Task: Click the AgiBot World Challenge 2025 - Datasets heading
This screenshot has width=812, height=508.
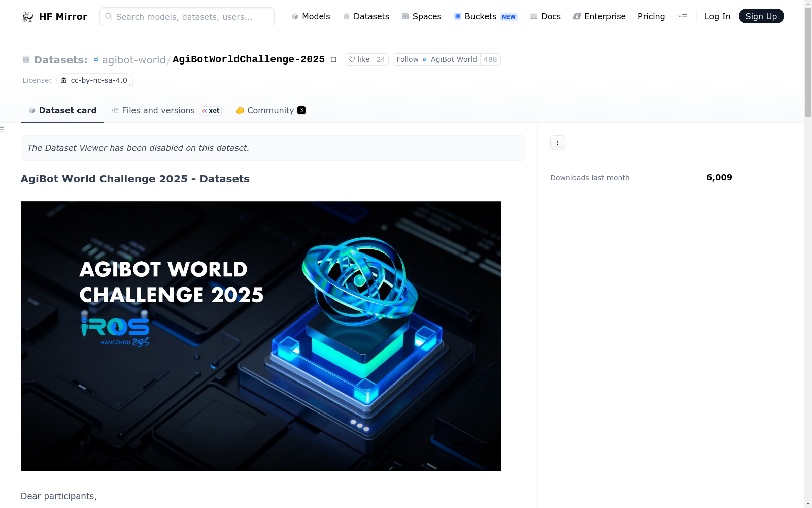Action: tap(135, 179)
